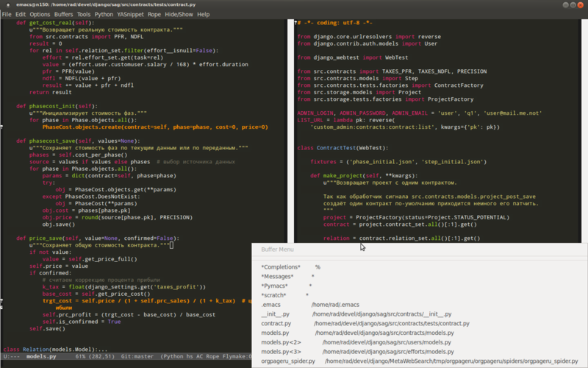Switch to the contract.py buffer

pyautogui.click(x=419, y=323)
